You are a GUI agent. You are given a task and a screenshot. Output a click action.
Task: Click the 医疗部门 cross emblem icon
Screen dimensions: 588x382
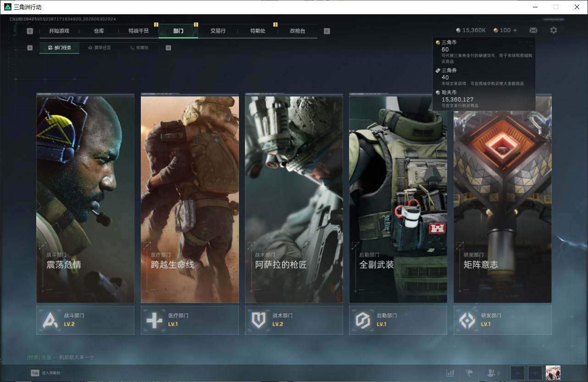click(x=155, y=320)
